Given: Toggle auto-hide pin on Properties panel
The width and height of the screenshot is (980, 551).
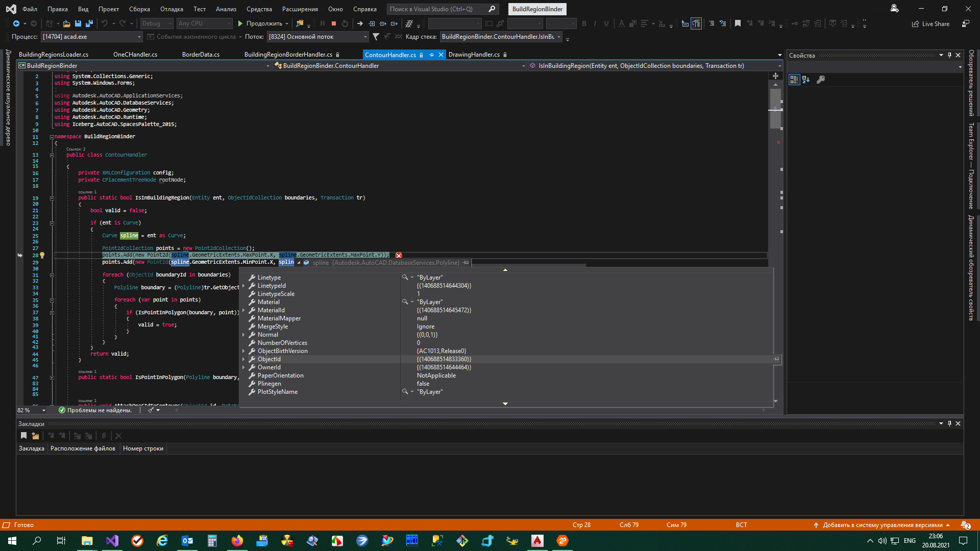Looking at the screenshot, I should (x=949, y=55).
